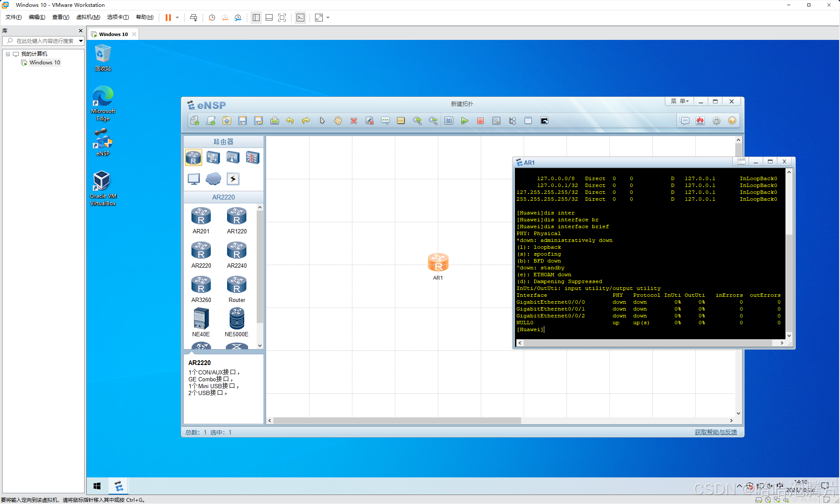This screenshot has height=504, width=840.
Task: Stop devices with red stop button
Action: click(x=480, y=121)
